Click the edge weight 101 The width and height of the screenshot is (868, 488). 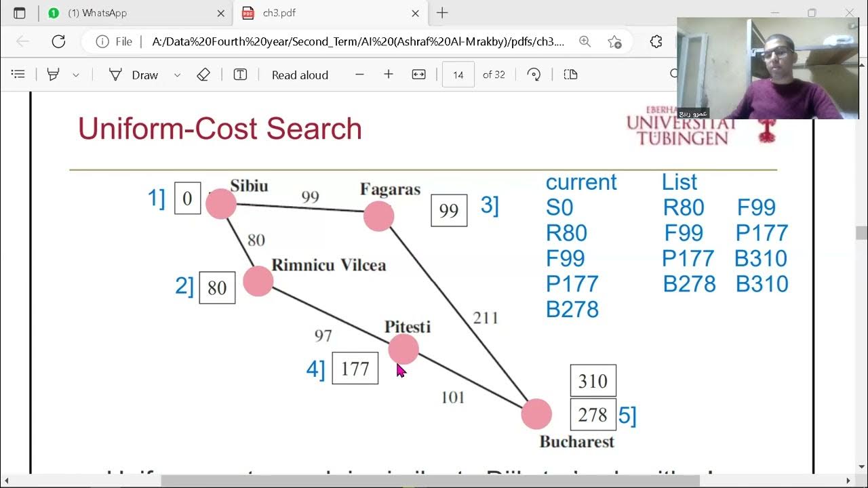[x=453, y=397]
